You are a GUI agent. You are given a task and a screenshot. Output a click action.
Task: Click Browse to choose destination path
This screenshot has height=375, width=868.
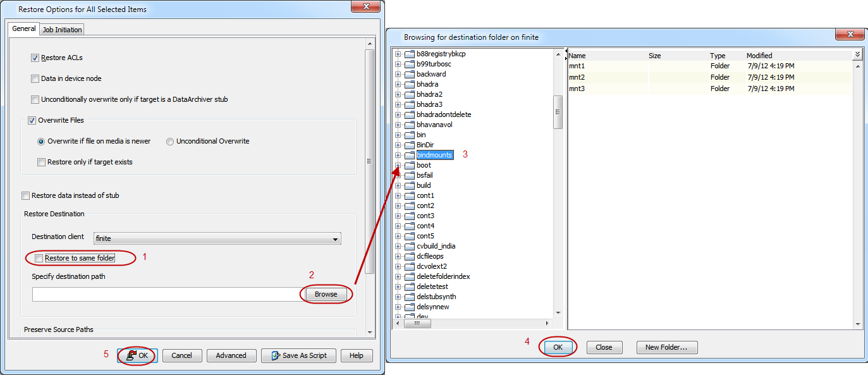[x=326, y=294]
